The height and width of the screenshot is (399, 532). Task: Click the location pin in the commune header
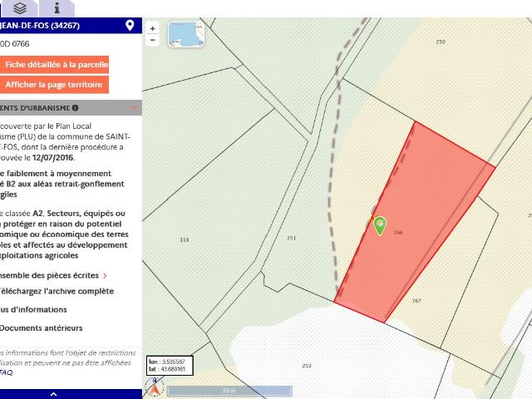coord(130,26)
